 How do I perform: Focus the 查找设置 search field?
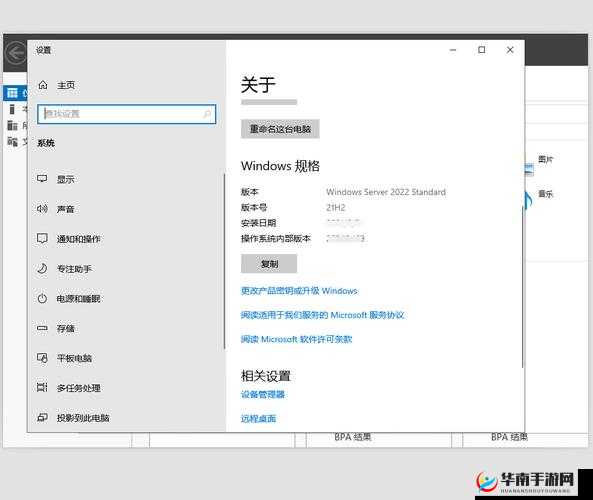(127, 114)
